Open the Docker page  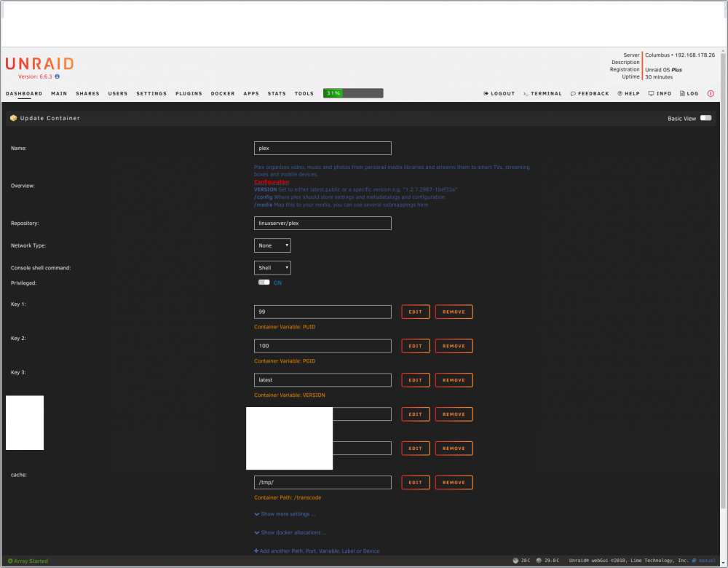[x=223, y=93]
